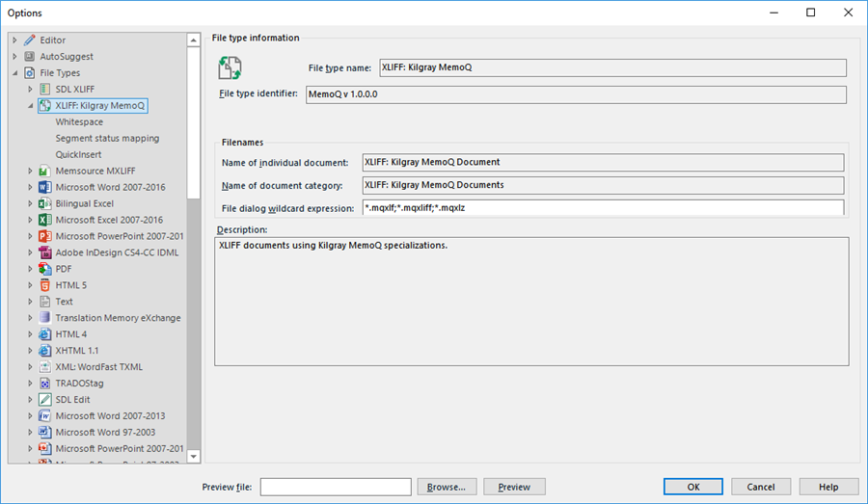Image resolution: width=868 pixels, height=504 pixels.
Task: Click the large file type icon in the information panel
Action: pyautogui.click(x=230, y=68)
